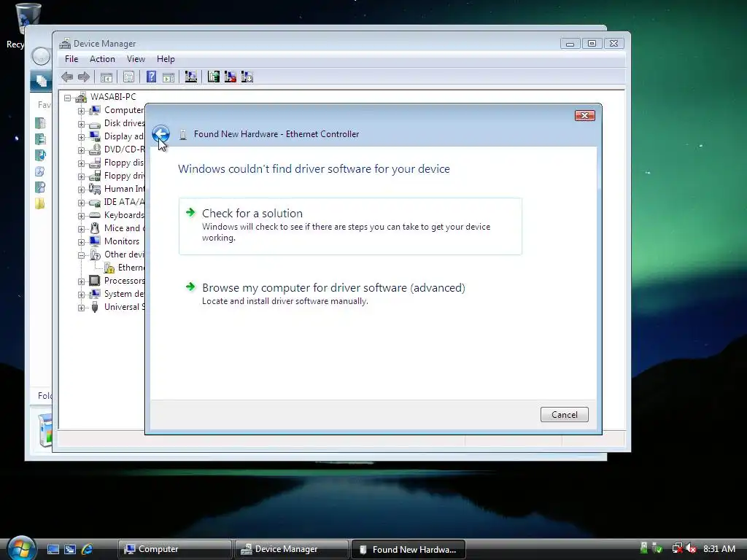This screenshot has height=560, width=747.
Task: Expand the Processors category
Action: [x=82, y=281]
